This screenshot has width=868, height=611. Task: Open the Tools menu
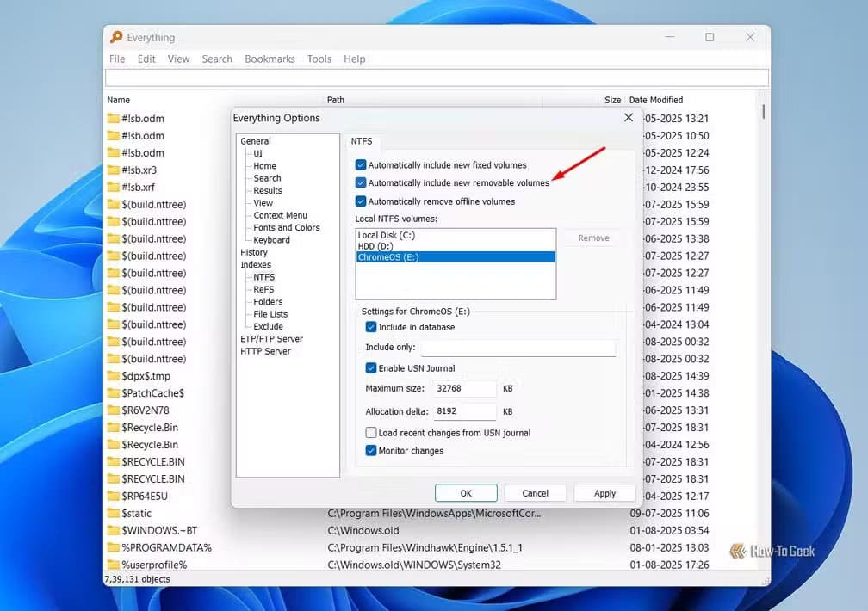319,59
